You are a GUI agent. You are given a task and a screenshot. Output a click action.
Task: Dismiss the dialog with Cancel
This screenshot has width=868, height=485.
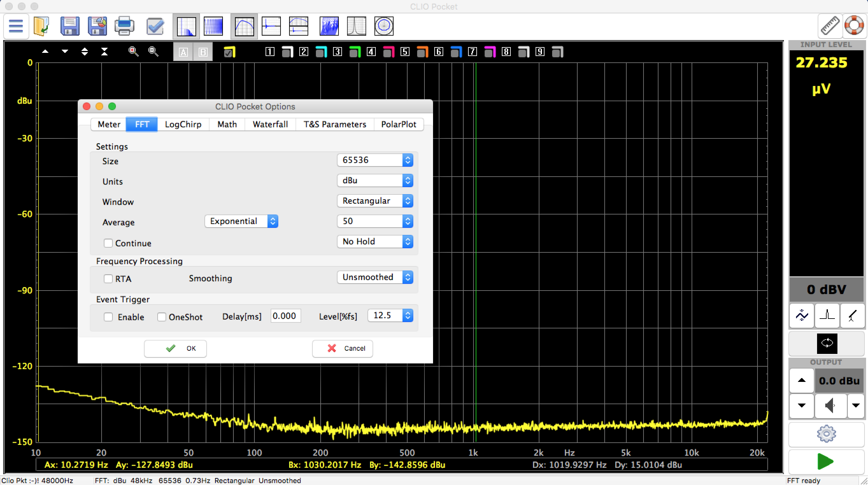(342, 348)
